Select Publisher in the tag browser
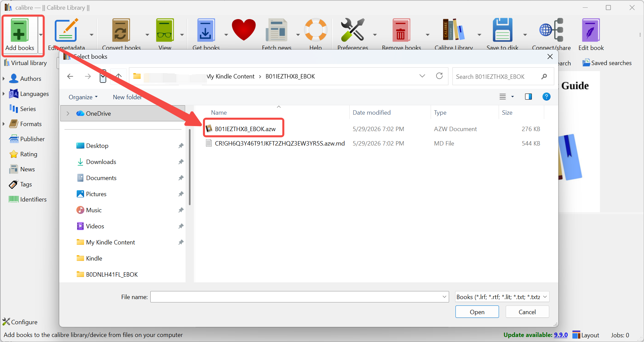 tap(32, 139)
